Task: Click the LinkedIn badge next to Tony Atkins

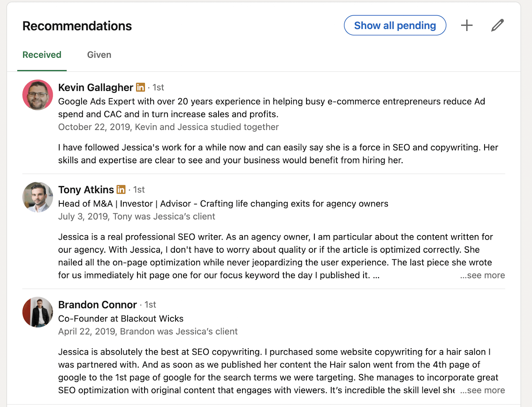Action: click(x=121, y=190)
